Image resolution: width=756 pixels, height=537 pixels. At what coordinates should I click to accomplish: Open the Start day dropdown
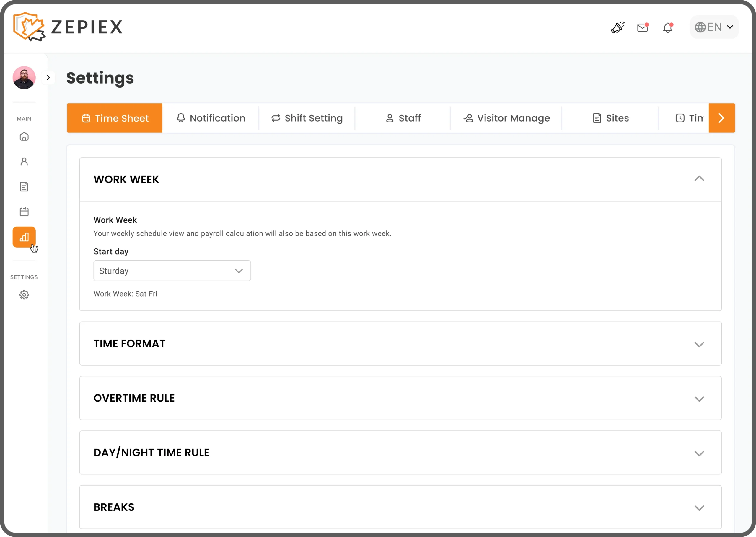172,271
